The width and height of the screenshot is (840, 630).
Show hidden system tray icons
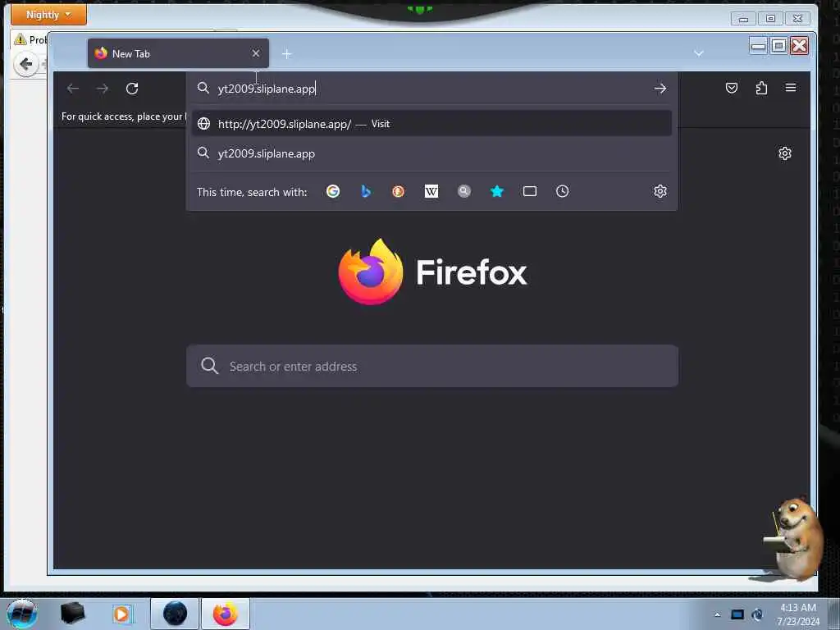tap(717, 615)
